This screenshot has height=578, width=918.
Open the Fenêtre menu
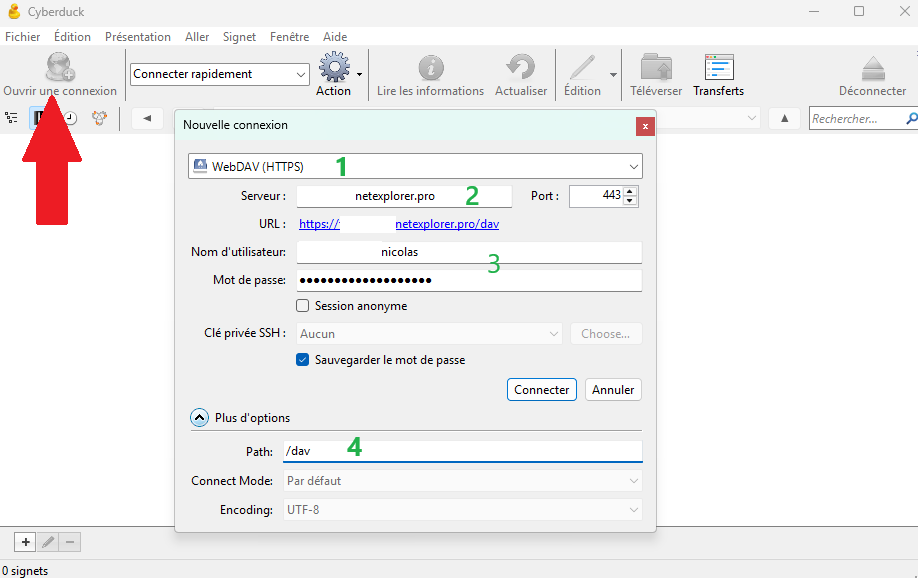tap(289, 37)
